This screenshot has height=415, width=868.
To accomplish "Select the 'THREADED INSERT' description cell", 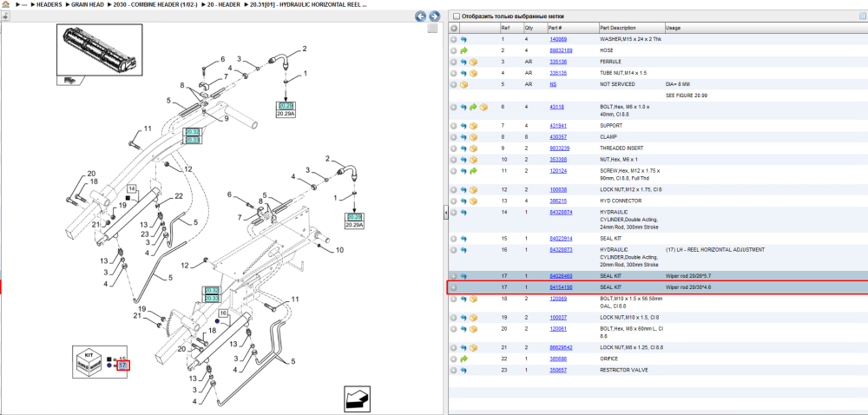I will pos(621,148).
